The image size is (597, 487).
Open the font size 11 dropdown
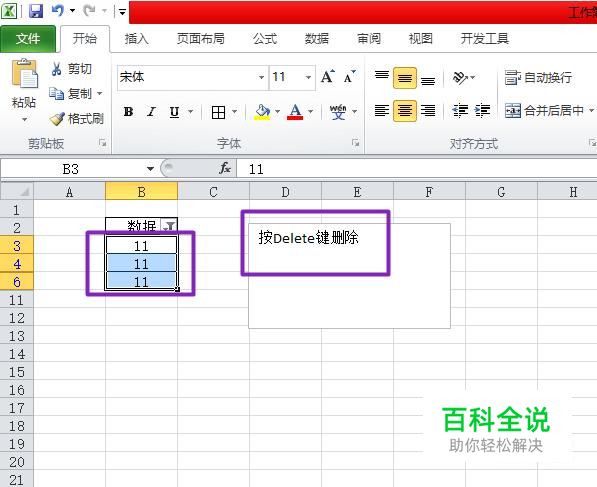308,77
